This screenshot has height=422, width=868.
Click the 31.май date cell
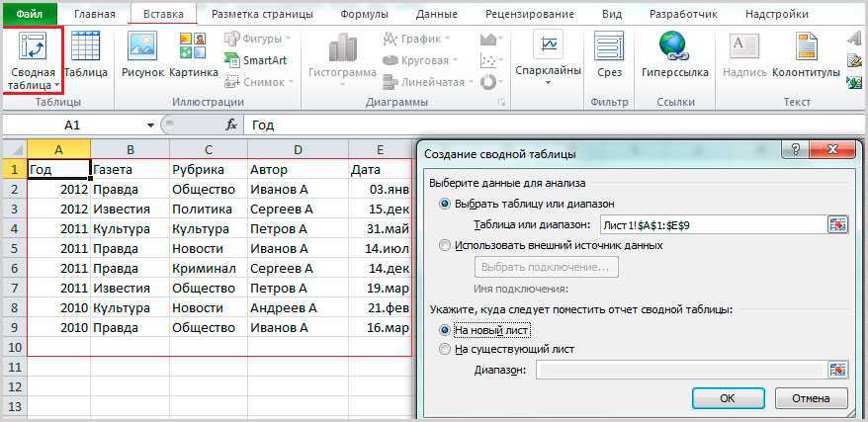[x=381, y=229]
